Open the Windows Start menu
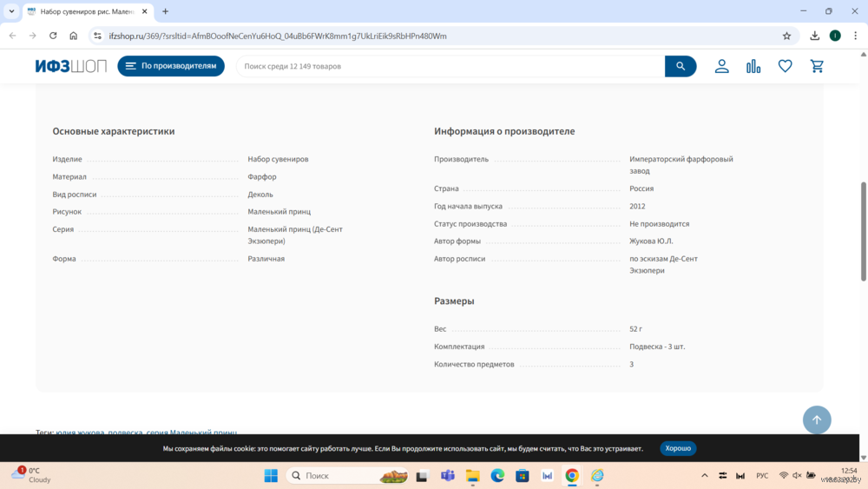 point(271,476)
